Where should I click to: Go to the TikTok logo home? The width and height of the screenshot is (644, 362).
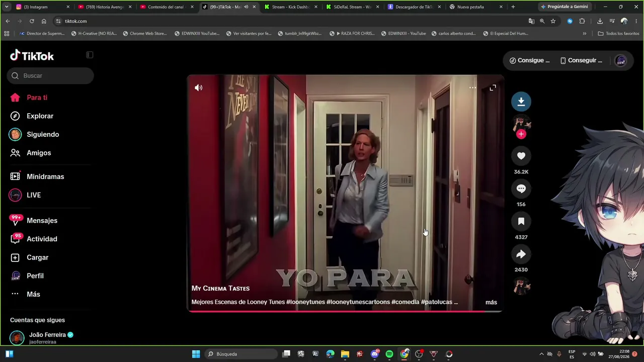point(32,55)
